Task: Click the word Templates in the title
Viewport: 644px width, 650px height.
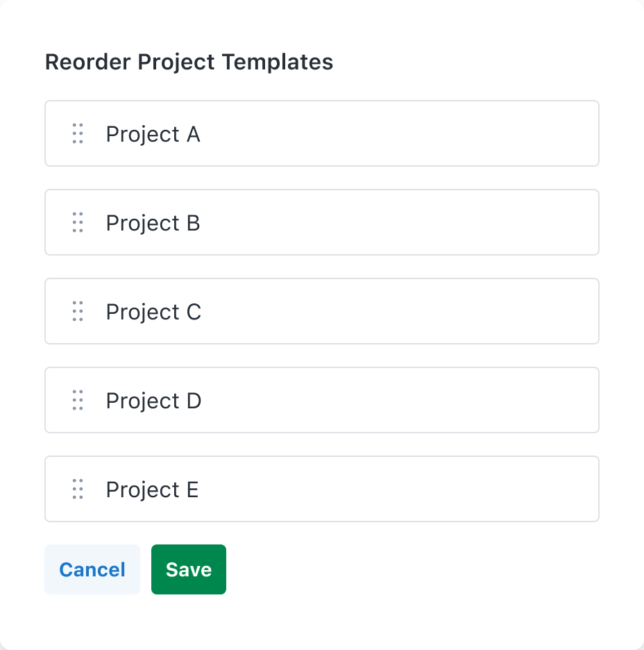Action: [278, 62]
